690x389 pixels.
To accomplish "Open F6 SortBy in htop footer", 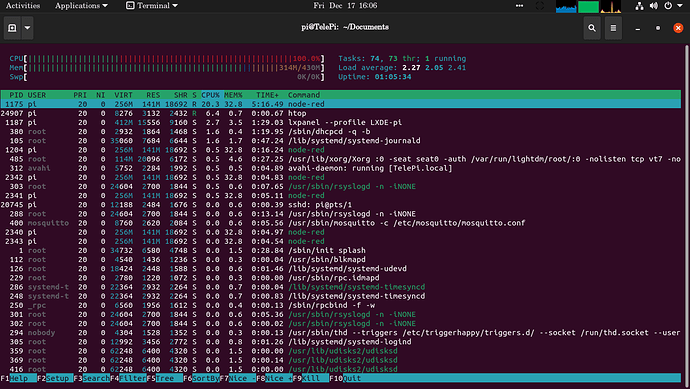I will tap(201, 378).
